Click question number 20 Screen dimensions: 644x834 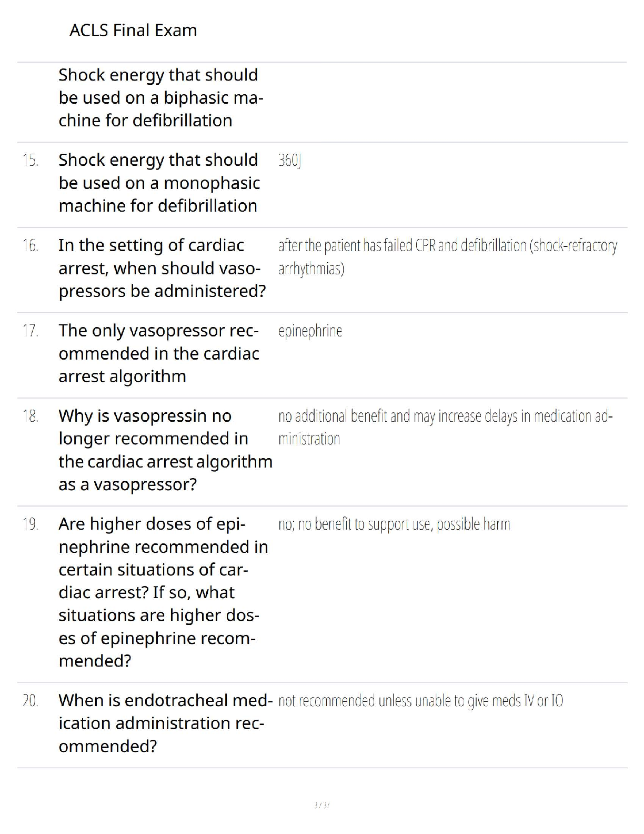click(31, 700)
